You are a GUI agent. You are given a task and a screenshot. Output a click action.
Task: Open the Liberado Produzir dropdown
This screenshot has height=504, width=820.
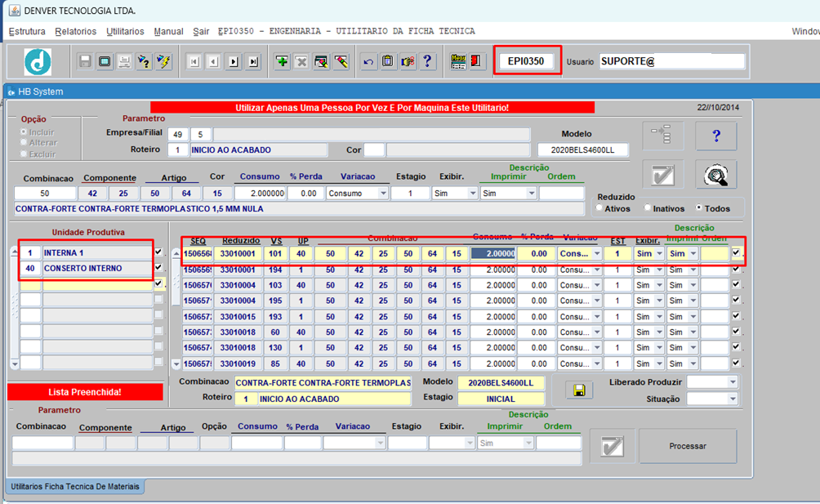[x=732, y=382]
